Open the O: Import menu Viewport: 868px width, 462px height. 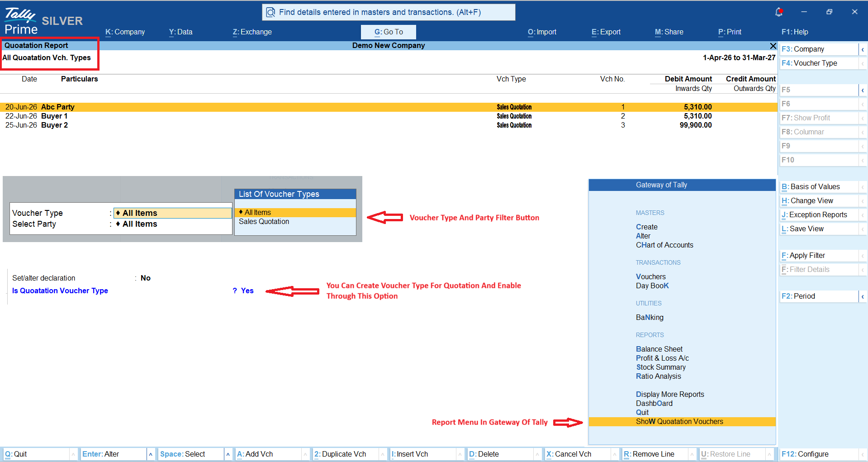pos(542,32)
